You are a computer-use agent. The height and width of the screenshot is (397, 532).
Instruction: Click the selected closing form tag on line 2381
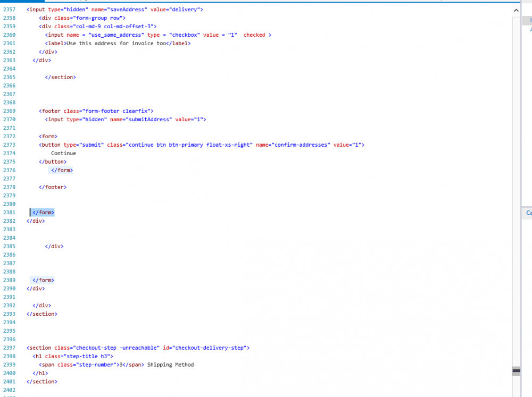(44, 213)
